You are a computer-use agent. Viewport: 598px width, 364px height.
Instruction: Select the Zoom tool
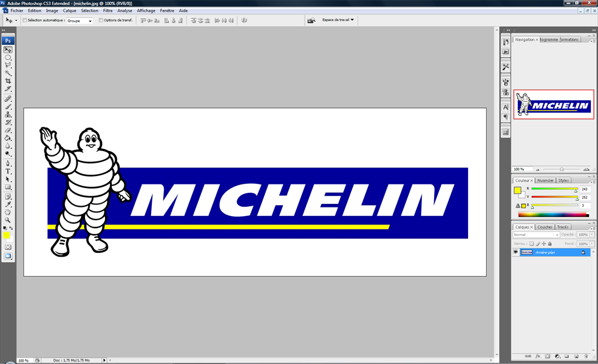pyautogui.click(x=8, y=220)
